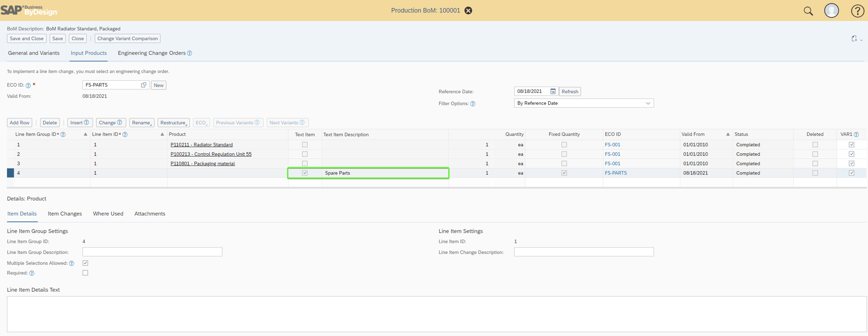868x336 pixels.
Task: Open ECO ID value help icon
Action: (x=144, y=85)
